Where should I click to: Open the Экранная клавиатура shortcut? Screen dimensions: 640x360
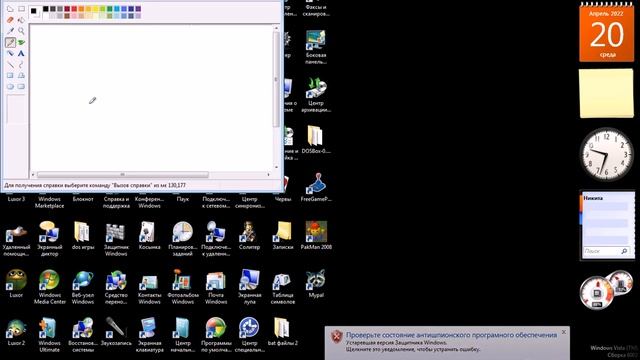click(149, 335)
